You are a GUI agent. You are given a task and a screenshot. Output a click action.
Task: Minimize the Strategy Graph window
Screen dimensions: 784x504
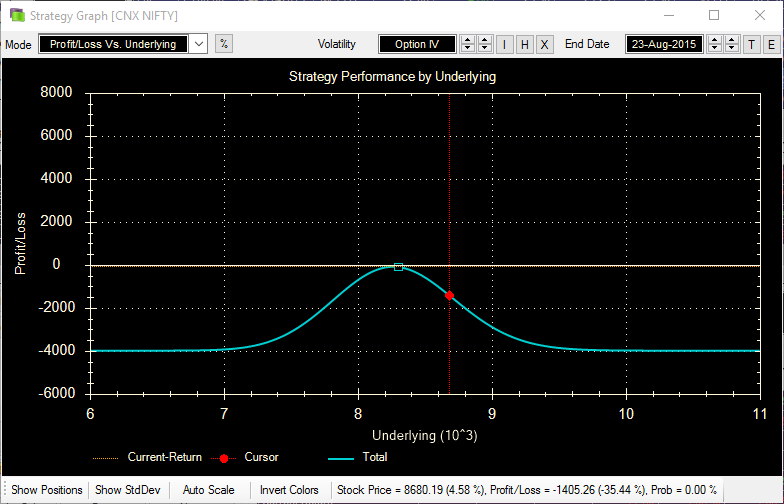coord(669,16)
